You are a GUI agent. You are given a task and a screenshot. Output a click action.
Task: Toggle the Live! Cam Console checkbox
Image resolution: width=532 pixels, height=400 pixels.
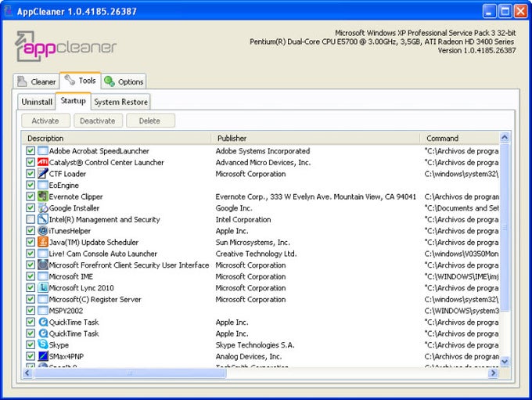[31, 254]
